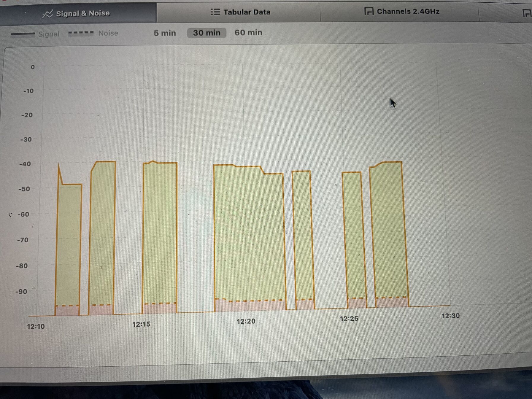
Task: Click the 12:15 time axis label
Action: click(x=141, y=324)
